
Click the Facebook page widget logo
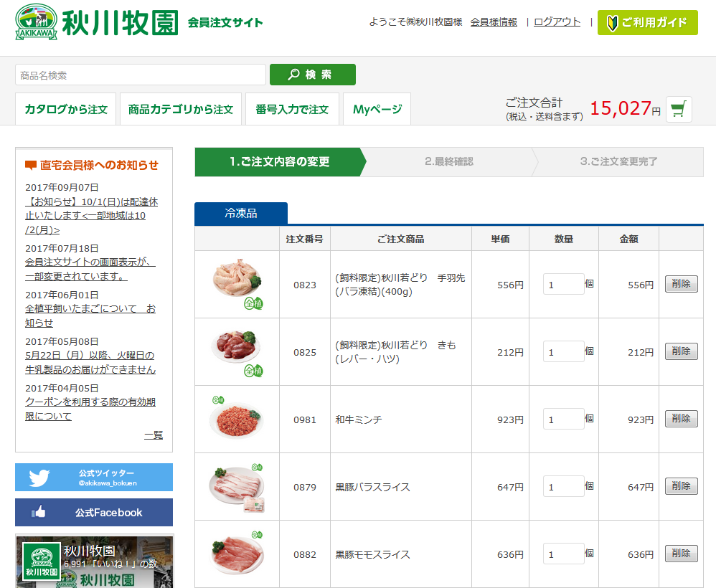tap(42, 561)
